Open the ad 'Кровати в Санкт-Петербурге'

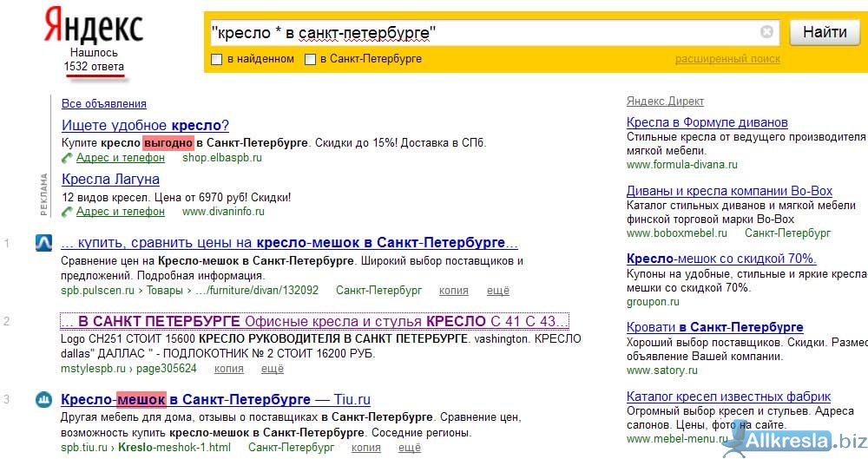[x=714, y=326]
